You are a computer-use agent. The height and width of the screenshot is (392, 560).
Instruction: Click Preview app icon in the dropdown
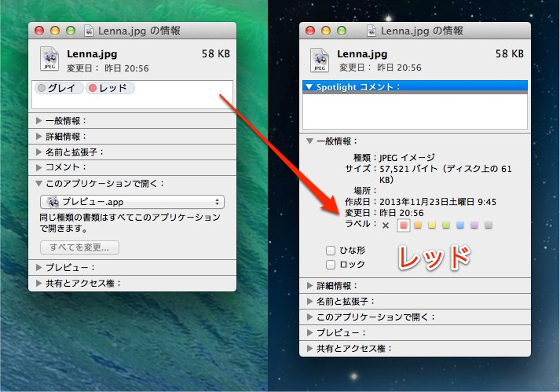pyautogui.click(x=53, y=202)
